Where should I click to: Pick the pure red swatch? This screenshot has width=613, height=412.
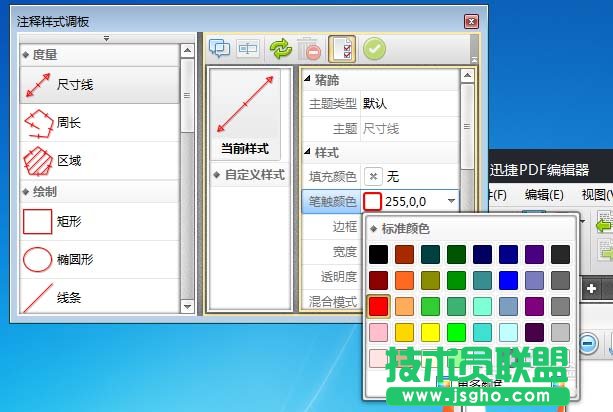click(x=378, y=306)
